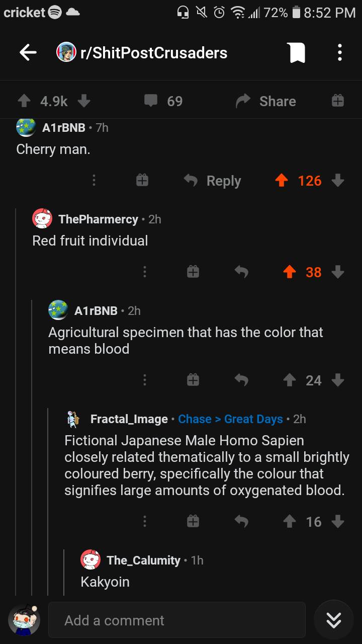Image resolution: width=362 pixels, height=644 pixels.
Task: Open the r/ShitPostCrusaders subreddit title
Action: [153, 52]
